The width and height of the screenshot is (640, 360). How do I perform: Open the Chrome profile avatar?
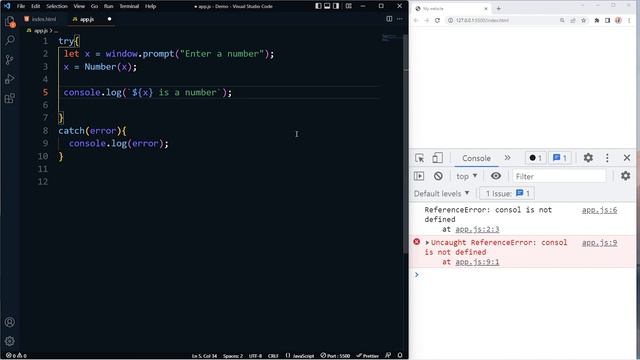point(618,20)
